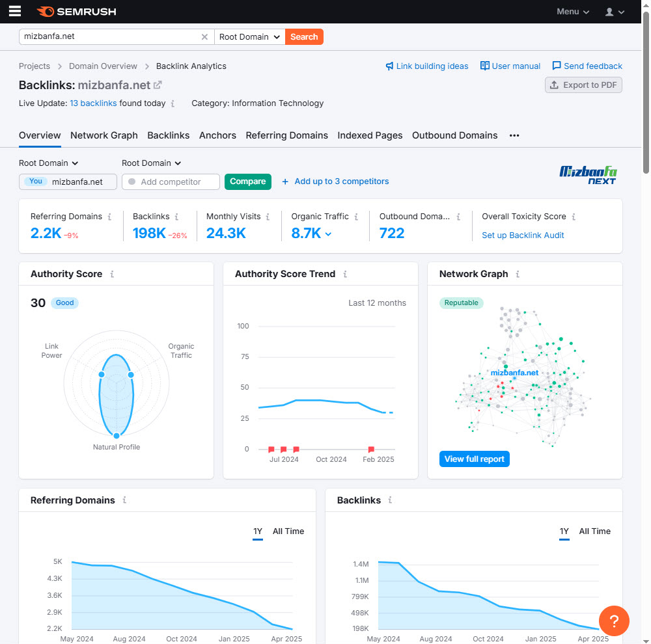This screenshot has width=651, height=644.
Task: Show Outbound Domains info icon
Action: coord(458,217)
